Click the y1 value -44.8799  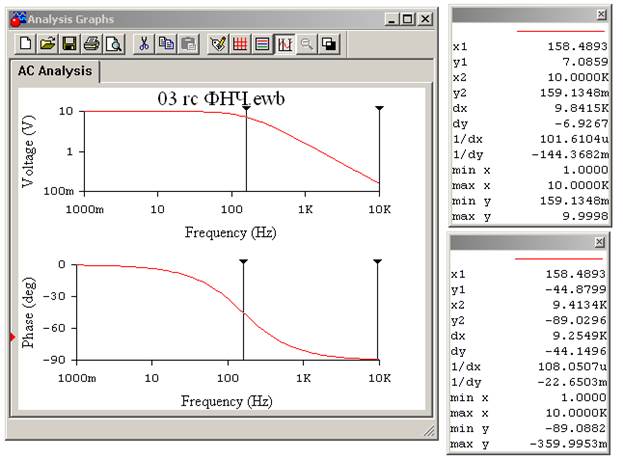click(575, 290)
